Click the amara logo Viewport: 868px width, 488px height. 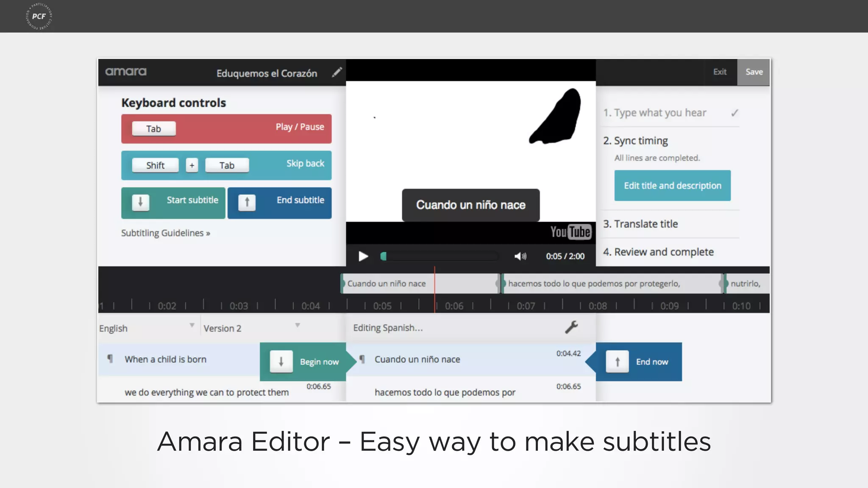(126, 72)
